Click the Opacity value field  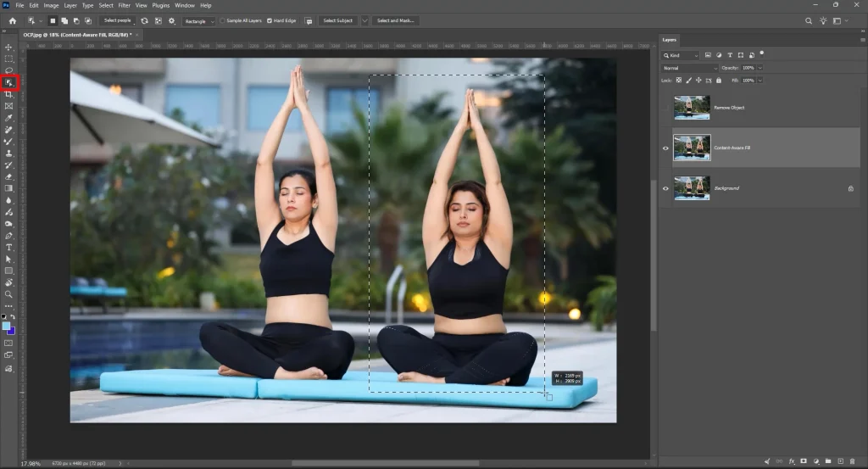click(x=748, y=68)
